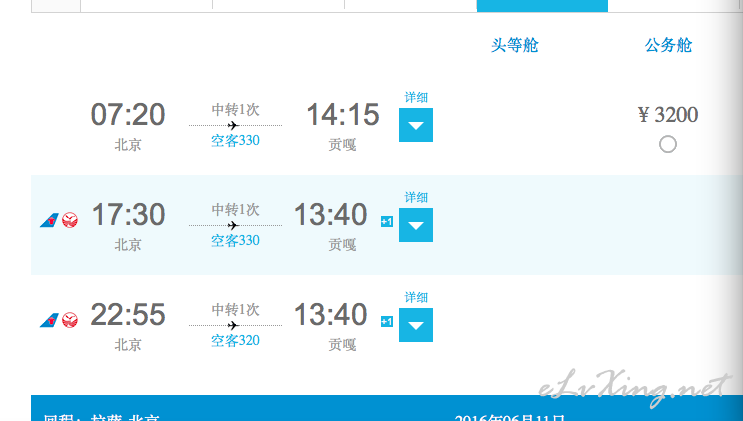Screen dimensions: 743x421
Task: Click China Southern logo on 22:55 flight
Action: pyautogui.click(x=49, y=320)
